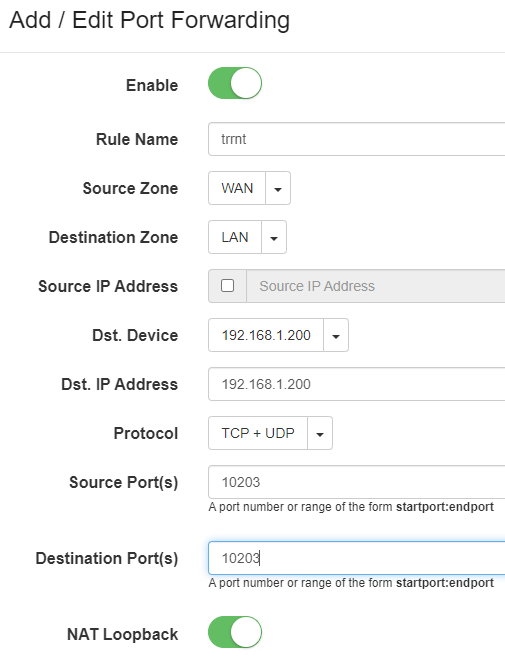This screenshot has height=658, width=505.
Task: Click the Dst. IP Address input field
Action: click(x=357, y=384)
